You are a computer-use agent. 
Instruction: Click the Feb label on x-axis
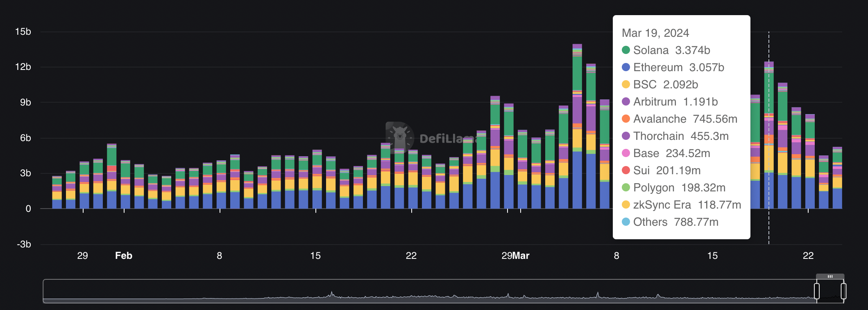[x=123, y=256]
